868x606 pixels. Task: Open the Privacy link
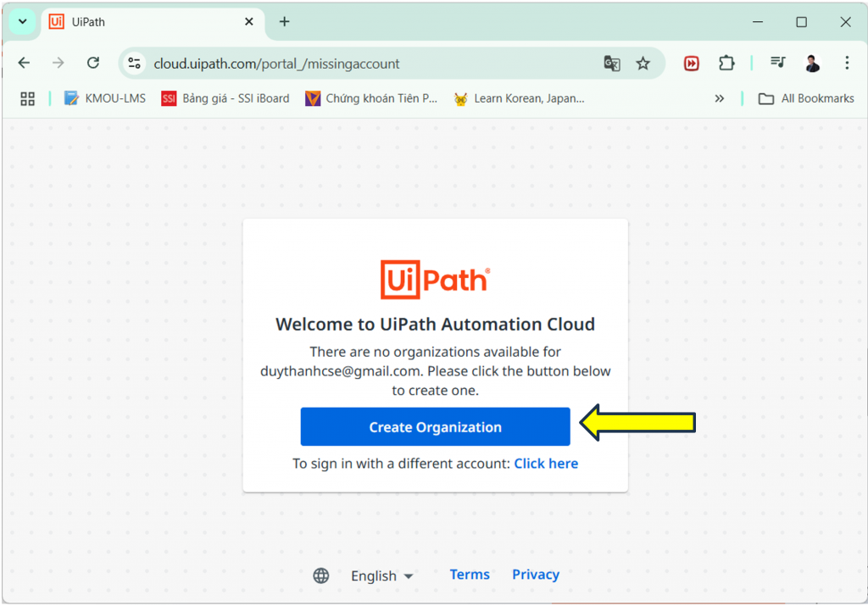tap(536, 575)
